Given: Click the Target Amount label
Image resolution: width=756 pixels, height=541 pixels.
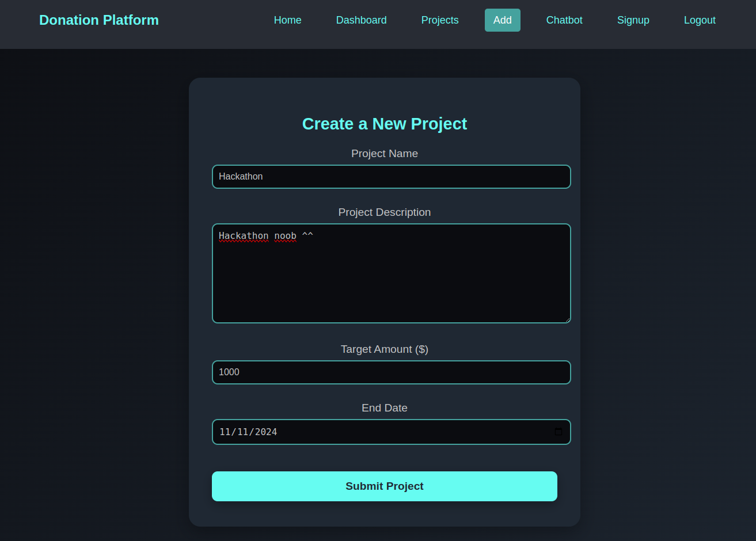Looking at the screenshot, I should [384, 349].
